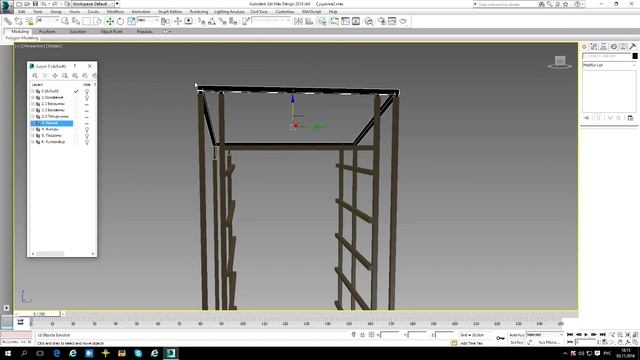Click the Render Setup icon
The width and height of the screenshot is (640, 360).
(381, 21)
